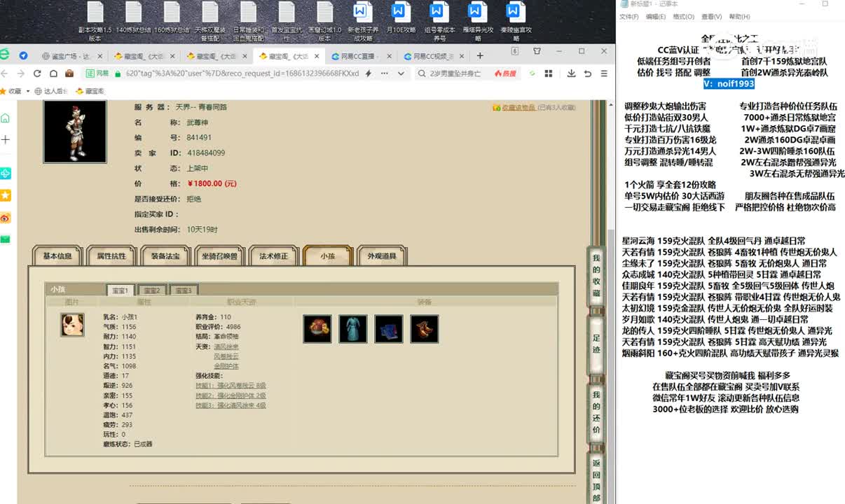Click the browser refresh icon

point(37,73)
